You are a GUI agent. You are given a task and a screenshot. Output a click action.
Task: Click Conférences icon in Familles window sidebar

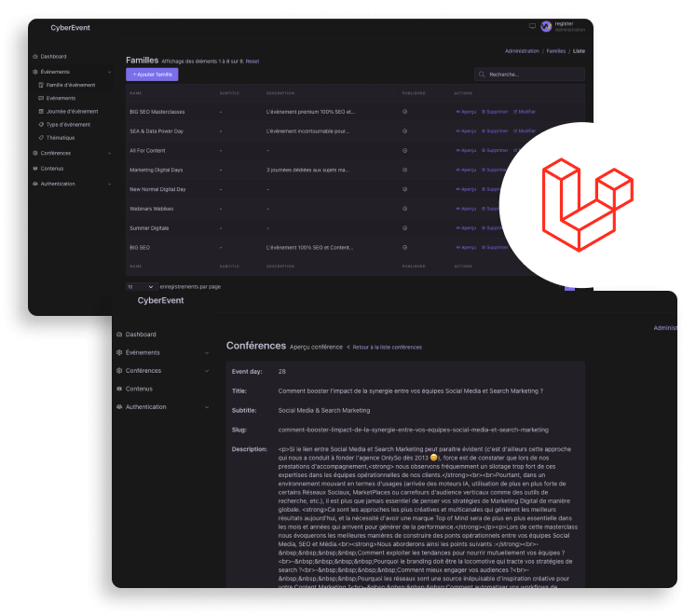click(x=35, y=153)
